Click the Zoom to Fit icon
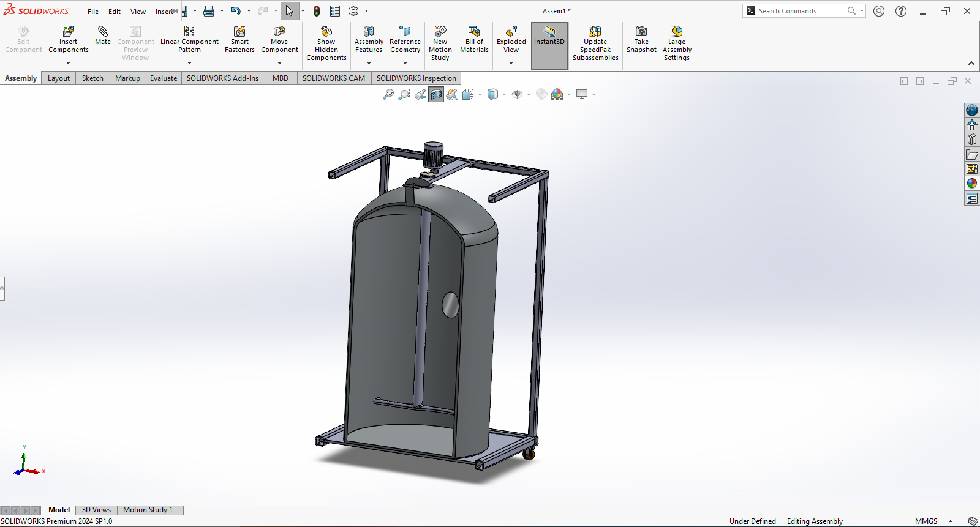Screen dimensions: 980x527 [388, 94]
